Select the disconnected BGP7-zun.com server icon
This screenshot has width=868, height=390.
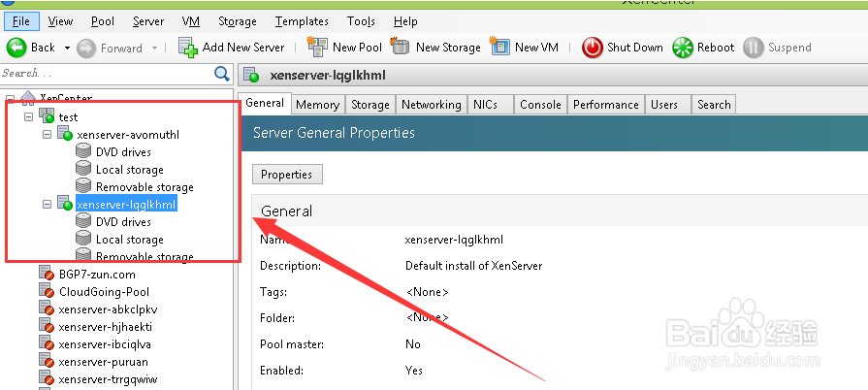point(47,274)
